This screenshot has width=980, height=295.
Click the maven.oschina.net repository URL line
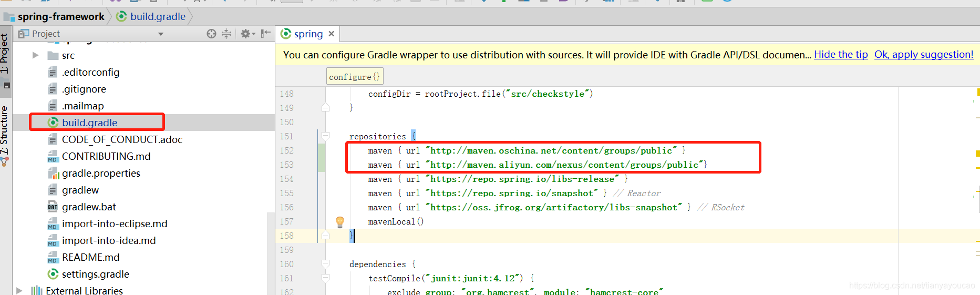pos(527,150)
